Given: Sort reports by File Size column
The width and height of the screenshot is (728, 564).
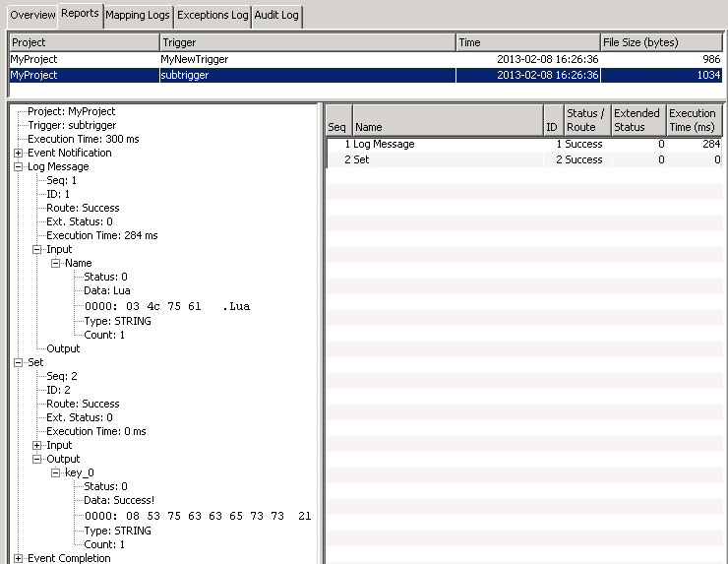Looking at the screenshot, I should click(x=661, y=42).
